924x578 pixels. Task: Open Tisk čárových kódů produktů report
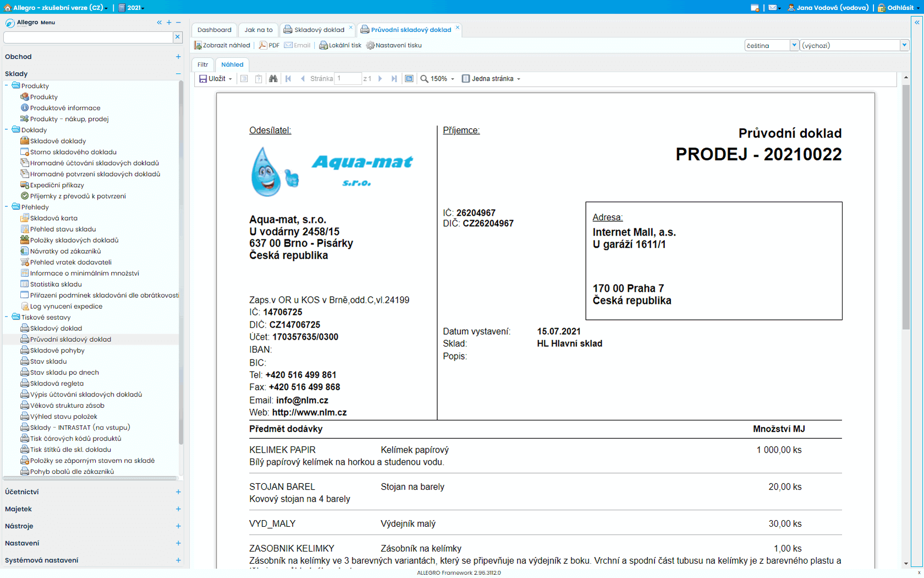75,438
